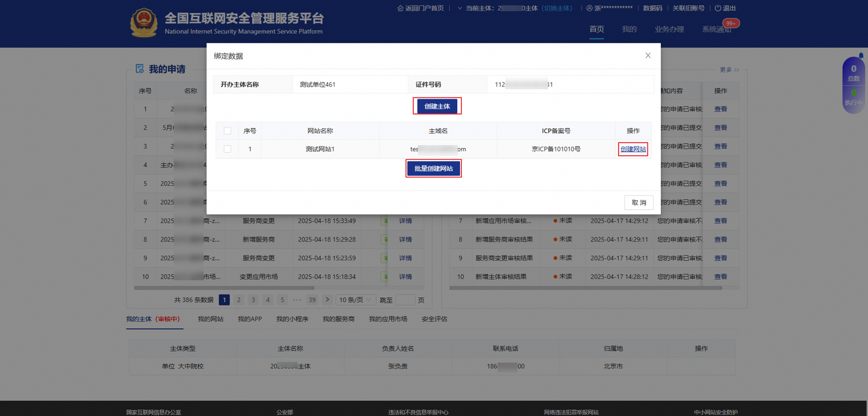Check the box for 测试网站1 row
This screenshot has height=416, width=868.
click(x=228, y=149)
